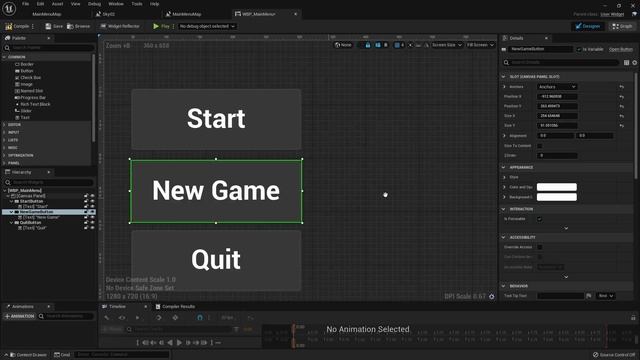Play the animation in timeline controls
This screenshot has width=640, height=360.
[179, 342]
